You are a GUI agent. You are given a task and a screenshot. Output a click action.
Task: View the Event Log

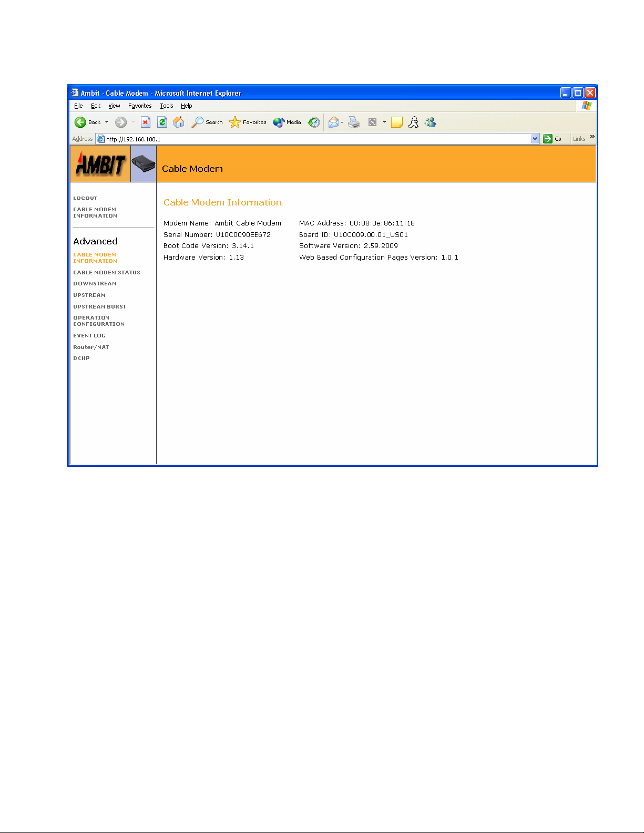tap(89, 335)
